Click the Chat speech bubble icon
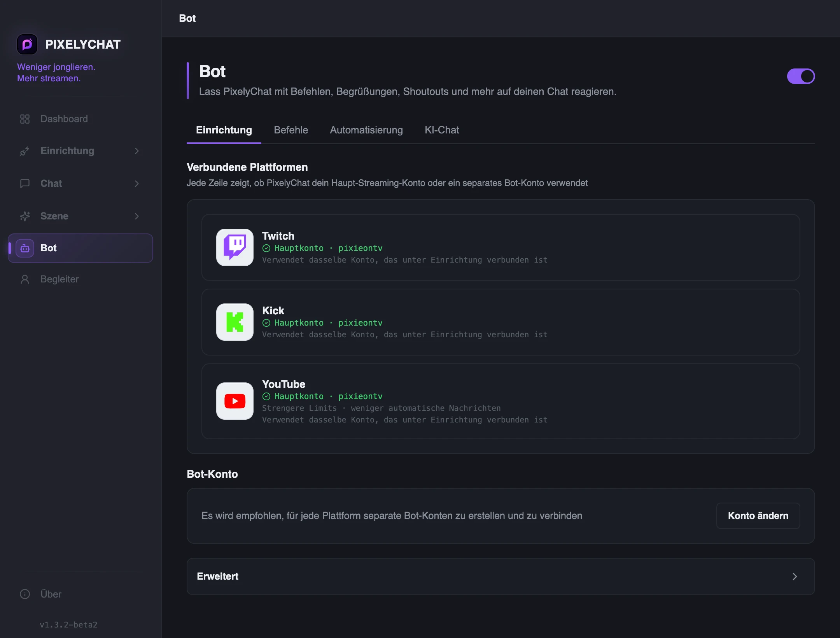 tap(25, 184)
